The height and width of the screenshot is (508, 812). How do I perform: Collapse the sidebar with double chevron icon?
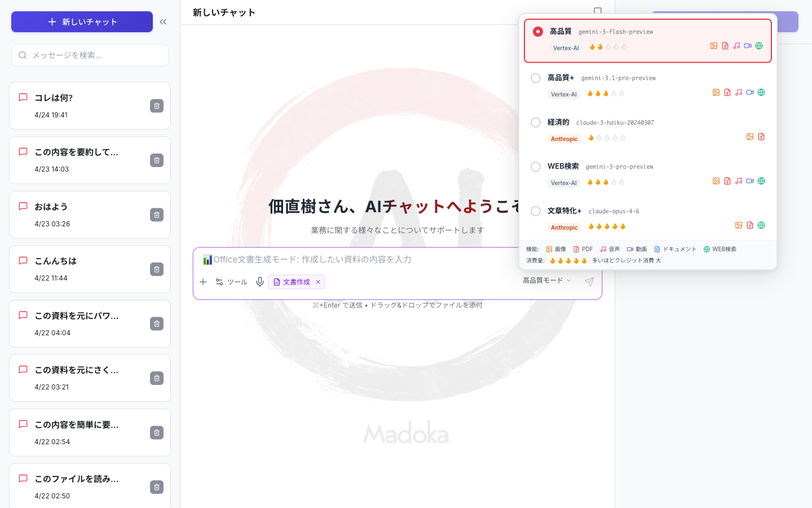pos(163,21)
